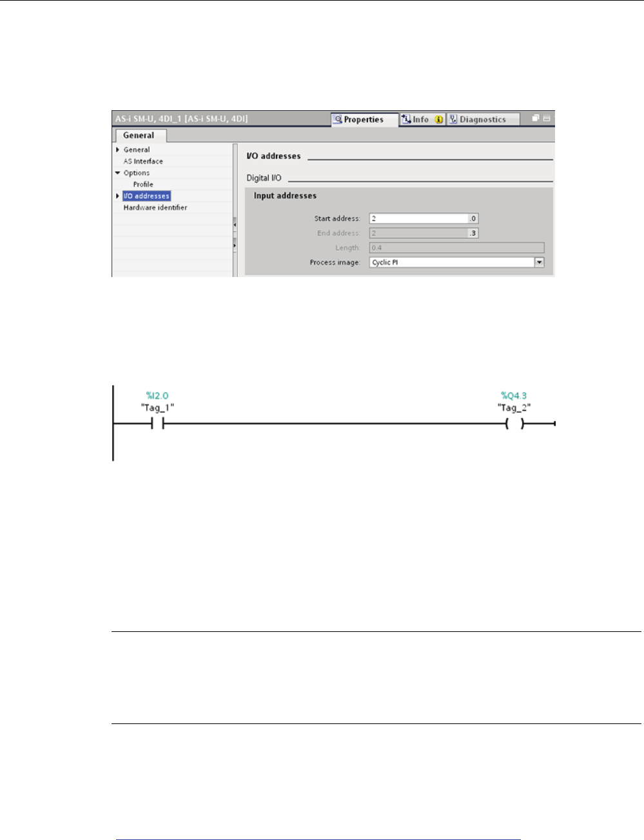Select General item in navigation tree
This screenshot has height=840, width=644.
(x=137, y=149)
